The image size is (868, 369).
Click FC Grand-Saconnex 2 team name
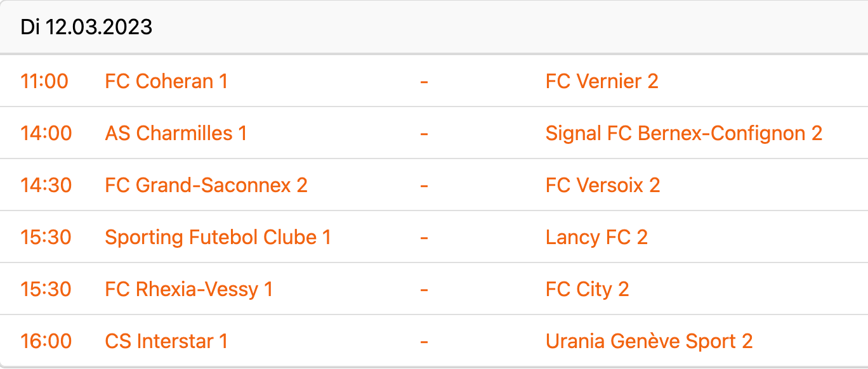(x=206, y=185)
